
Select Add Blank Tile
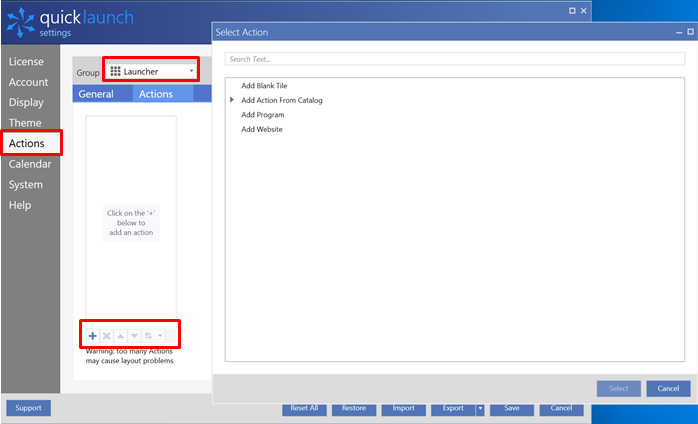click(264, 86)
